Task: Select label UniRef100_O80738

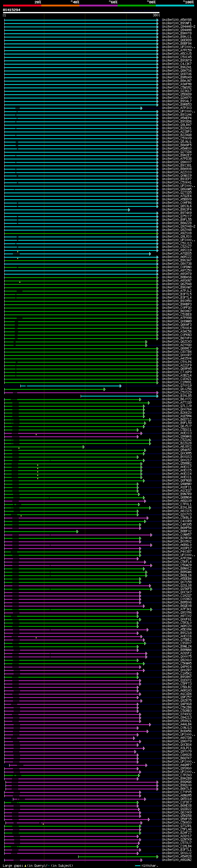Action: 177,264
